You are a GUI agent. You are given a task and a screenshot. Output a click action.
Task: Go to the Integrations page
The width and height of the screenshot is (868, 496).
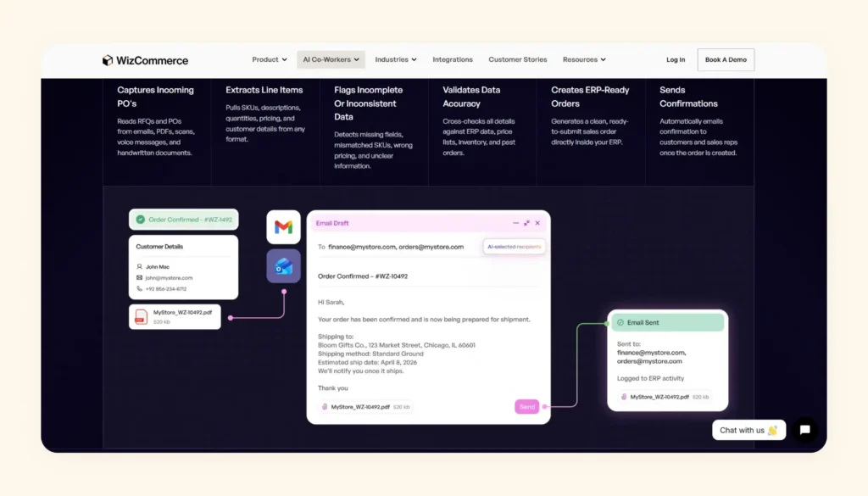pyautogui.click(x=453, y=60)
